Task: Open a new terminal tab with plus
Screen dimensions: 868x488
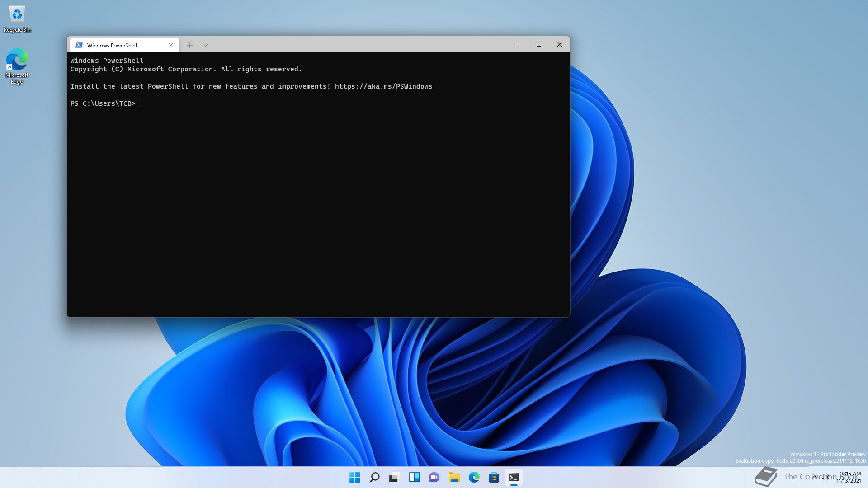Action: tap(190, 45)
